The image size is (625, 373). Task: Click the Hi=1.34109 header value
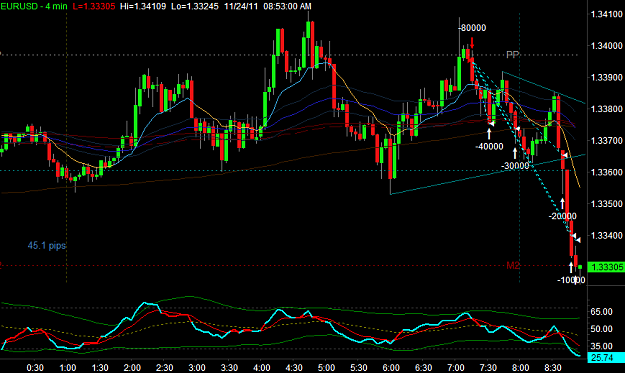point(143,6)
